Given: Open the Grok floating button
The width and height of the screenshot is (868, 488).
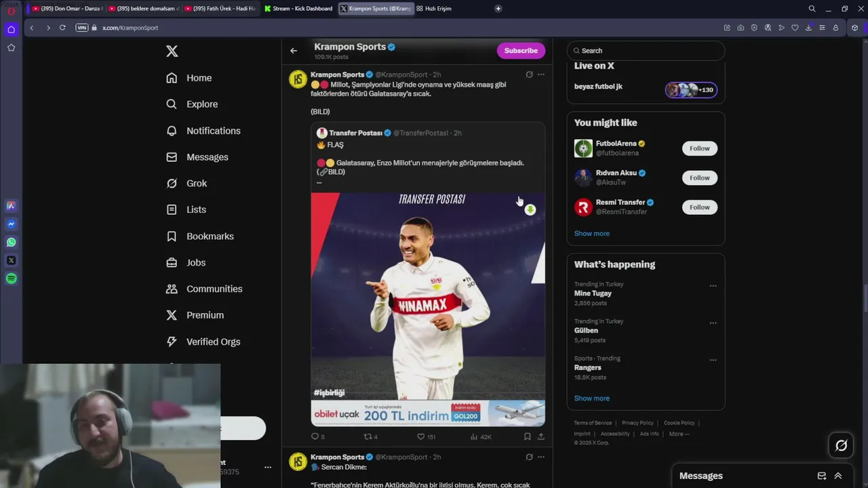Looking at the screenshot, I should tap(842, 445).
